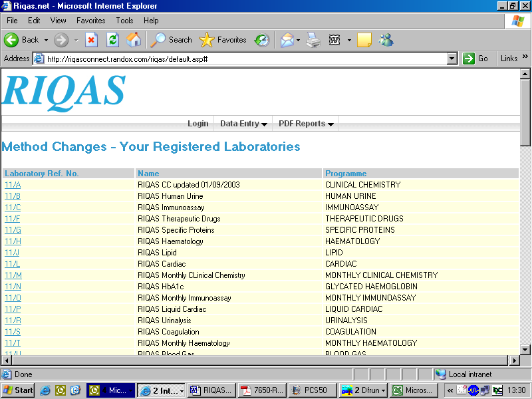Screen dimensions: 532x399
Task: Open laboratory 11/P link
Action: pyautogui.click(x=13, y=309)
